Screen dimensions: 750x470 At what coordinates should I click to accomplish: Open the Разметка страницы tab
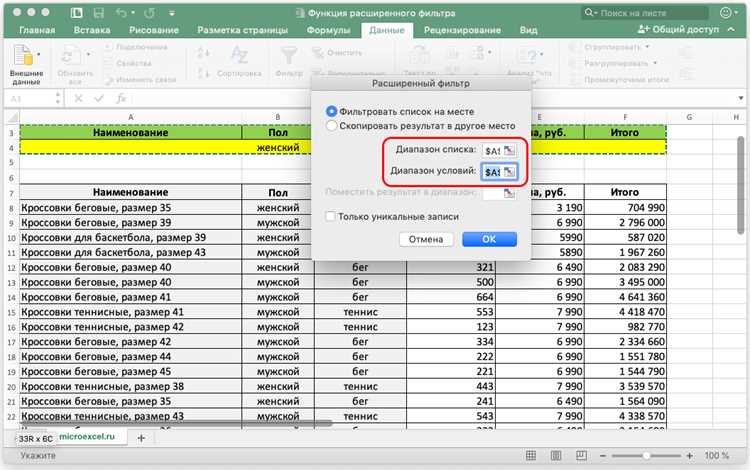(x=243, y=30)
